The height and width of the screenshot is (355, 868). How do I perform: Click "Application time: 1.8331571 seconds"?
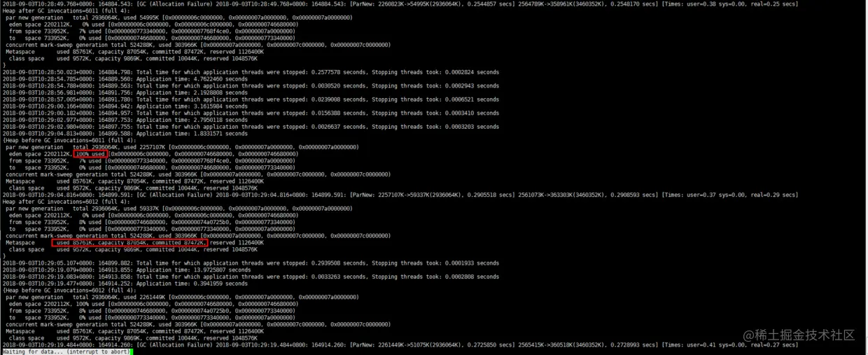pyautogui.click(x=192, y=134)
